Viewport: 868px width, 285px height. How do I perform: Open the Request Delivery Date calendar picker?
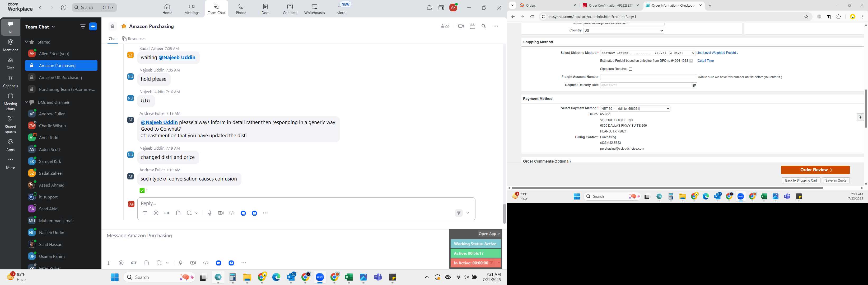694,85
